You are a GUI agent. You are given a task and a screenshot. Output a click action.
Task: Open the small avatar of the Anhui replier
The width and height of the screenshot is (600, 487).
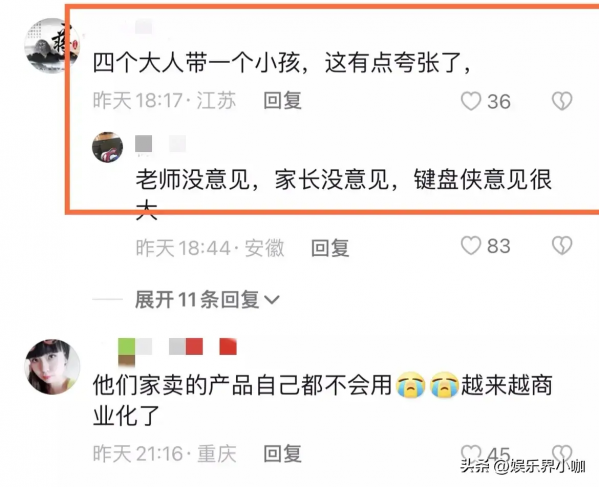[x=108, y=147]
